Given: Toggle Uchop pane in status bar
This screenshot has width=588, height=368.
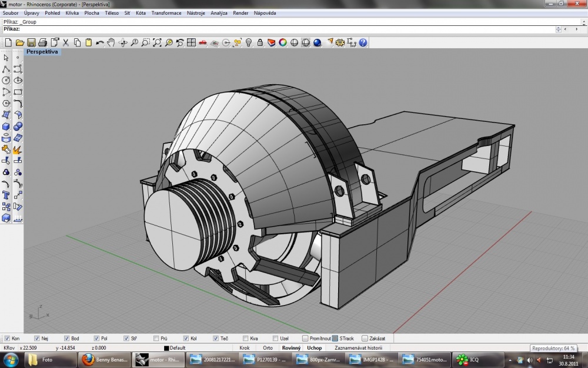Looking at the screenshot, I should [x=314, y=348].
